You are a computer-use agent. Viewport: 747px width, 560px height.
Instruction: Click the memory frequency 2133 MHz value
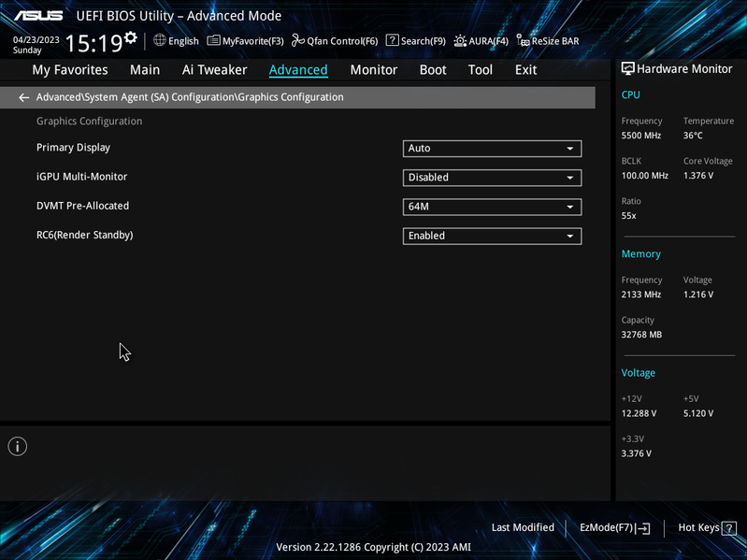point(640,294)
